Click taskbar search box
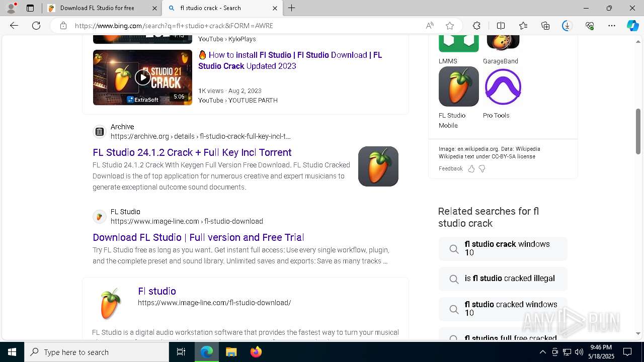 point(97,352)
